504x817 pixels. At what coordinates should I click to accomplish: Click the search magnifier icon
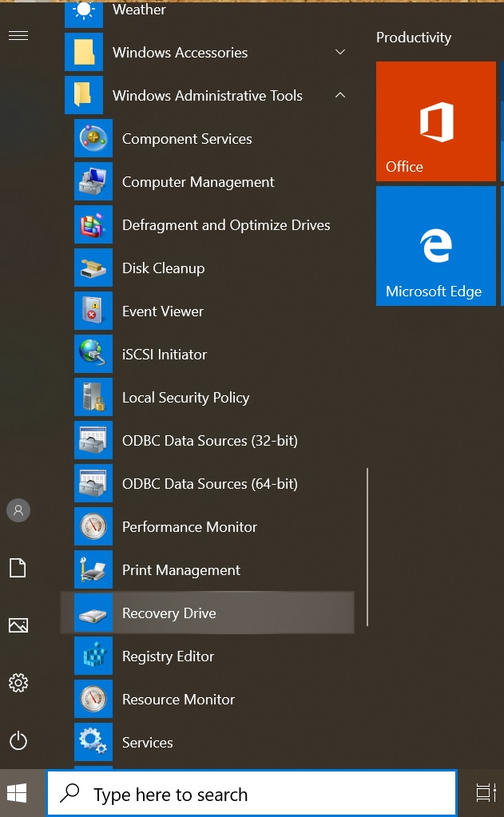(69, 793)
